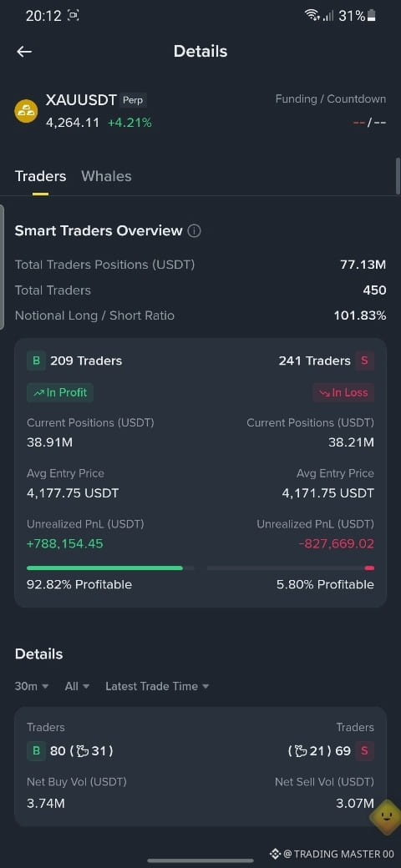Tap the red S badge beside 241 Traders
The width and height of the screenshot is (401, 868).
tap(364, 361)
